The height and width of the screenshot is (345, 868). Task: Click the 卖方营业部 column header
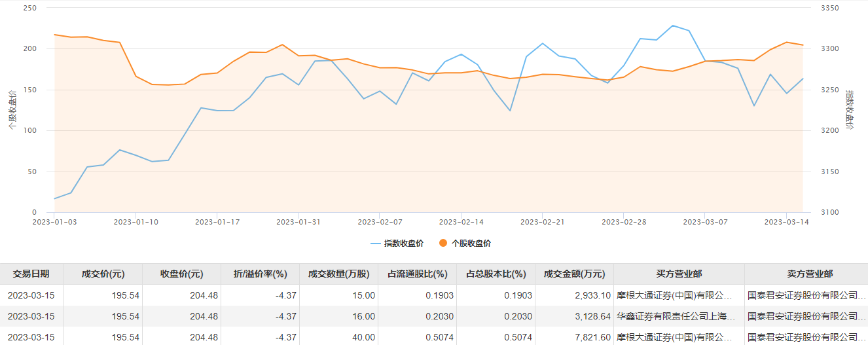pyautogui.click(x=810, y=274)
